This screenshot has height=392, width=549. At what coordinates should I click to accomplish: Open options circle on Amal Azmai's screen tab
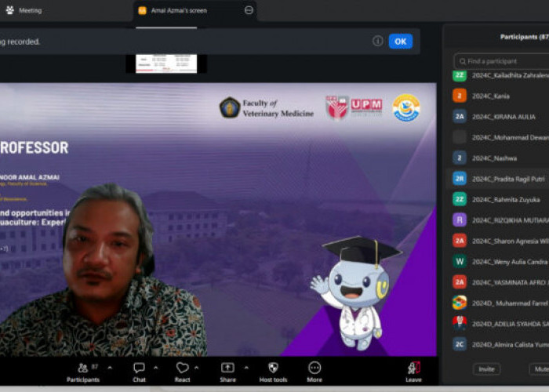click(x=249, y=10)
